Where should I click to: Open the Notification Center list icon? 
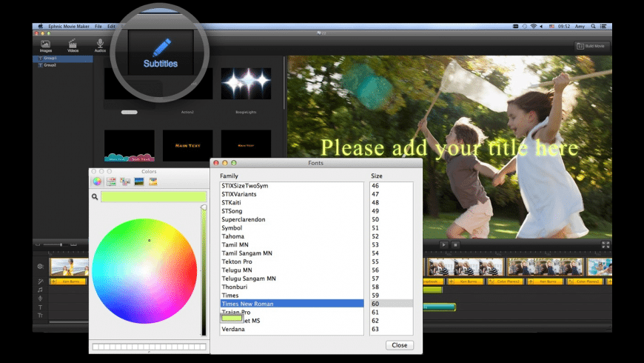click(603, 27)
